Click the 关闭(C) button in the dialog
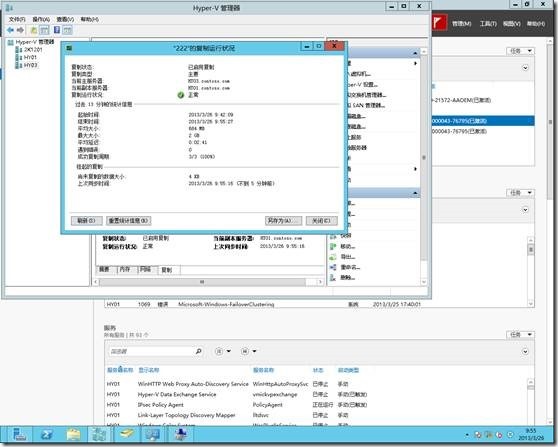Viewport: 558px width, 447px height. 321,221
